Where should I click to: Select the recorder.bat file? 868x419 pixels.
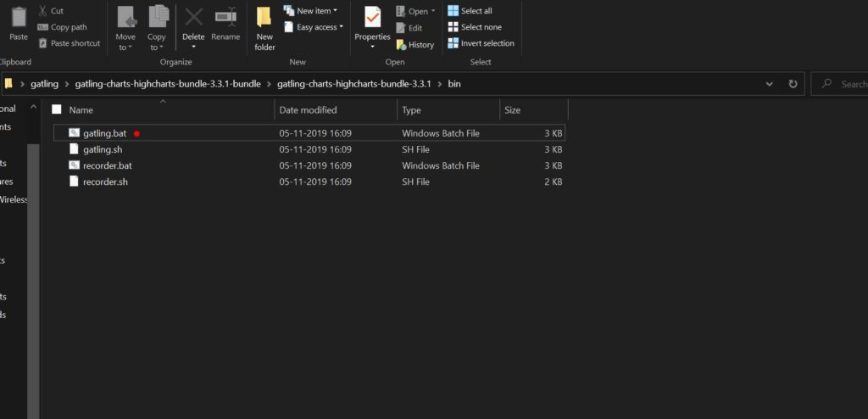click(x=309, y=165)
